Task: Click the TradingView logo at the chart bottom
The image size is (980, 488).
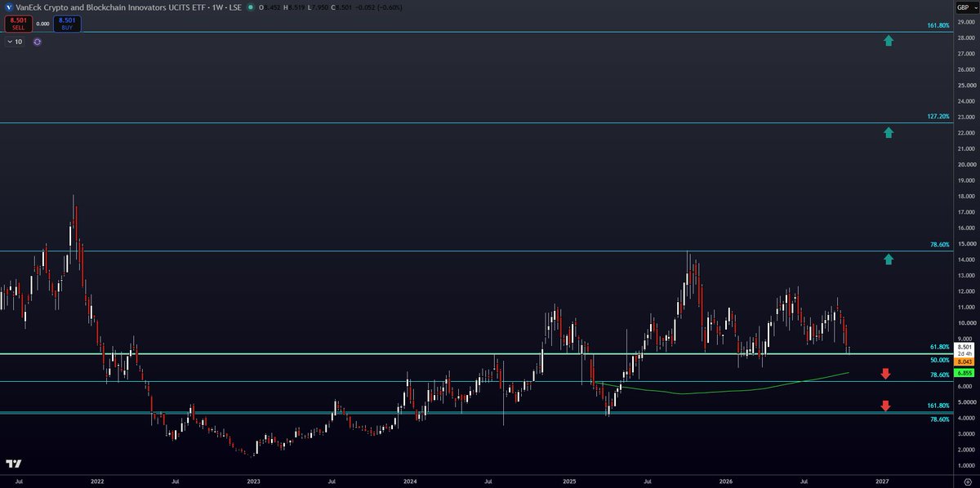Action: (12, 464)
